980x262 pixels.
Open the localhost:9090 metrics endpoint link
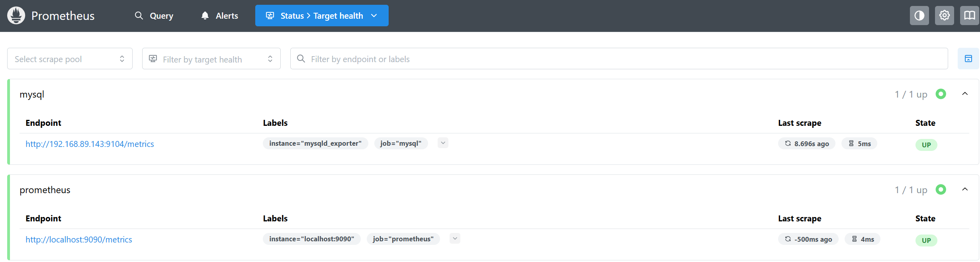pyautogui.click(x=79, y=240)
